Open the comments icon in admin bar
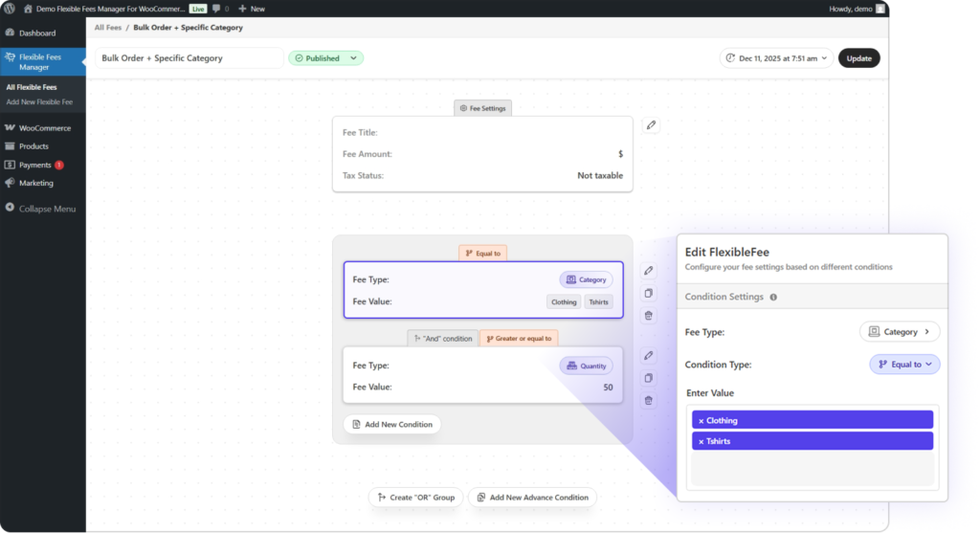The height and width of the screenshot is (533, 980). [x=218, y=9]
